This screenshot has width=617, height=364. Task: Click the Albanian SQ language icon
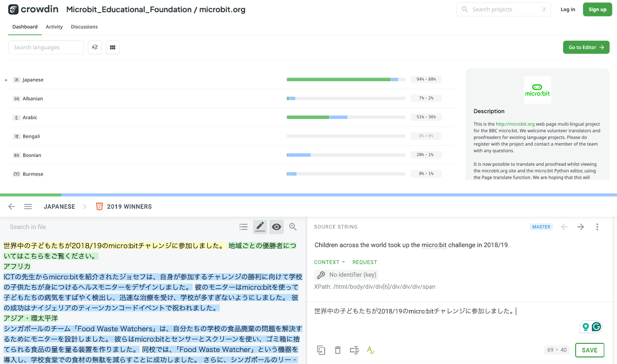pos(17,99)
